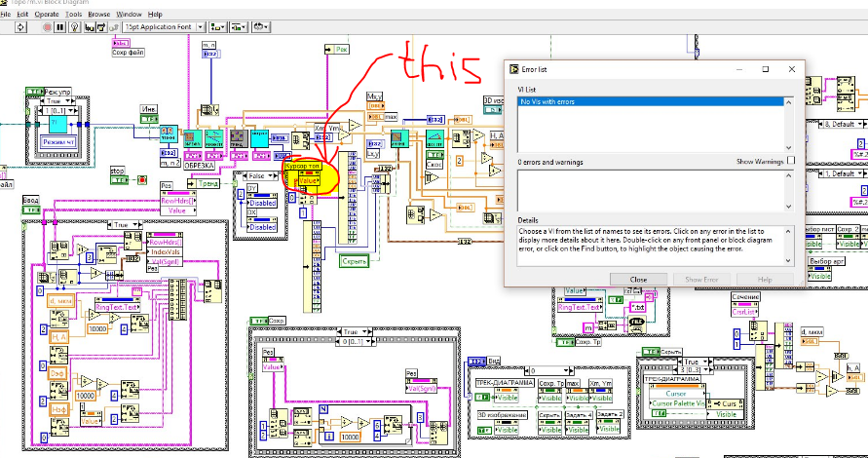
Task: Open the File menu
Action: coord(6,14)
